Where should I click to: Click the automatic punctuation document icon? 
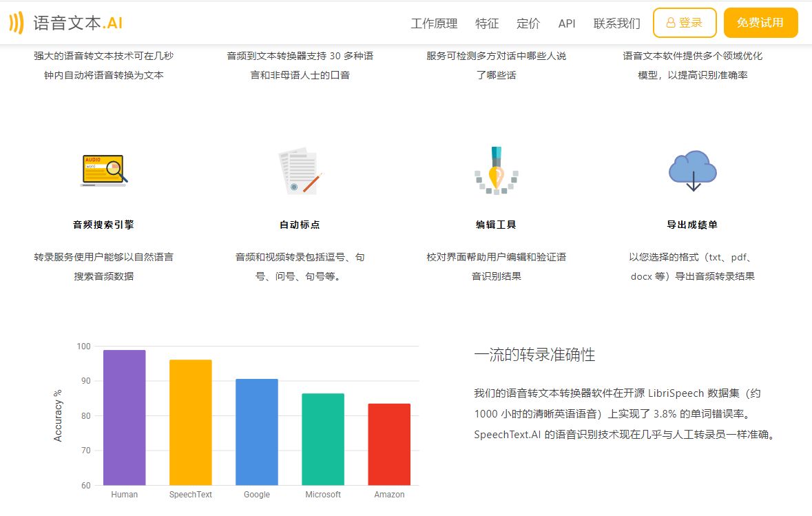[300, 170]
